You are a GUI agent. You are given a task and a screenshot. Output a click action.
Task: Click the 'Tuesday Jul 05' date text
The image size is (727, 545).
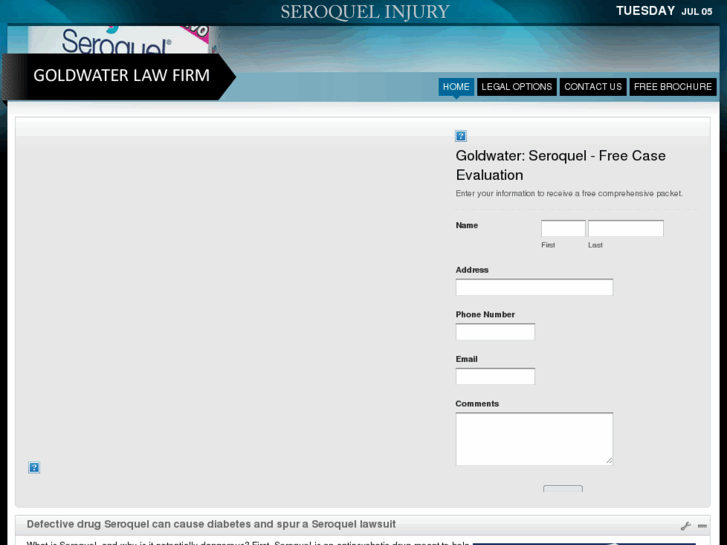664,11
